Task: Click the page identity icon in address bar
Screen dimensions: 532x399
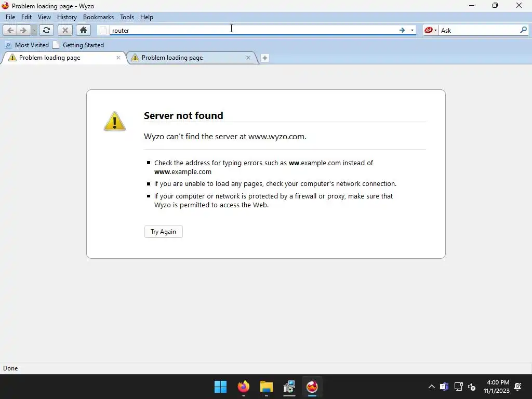Action: tap(103, 31)
